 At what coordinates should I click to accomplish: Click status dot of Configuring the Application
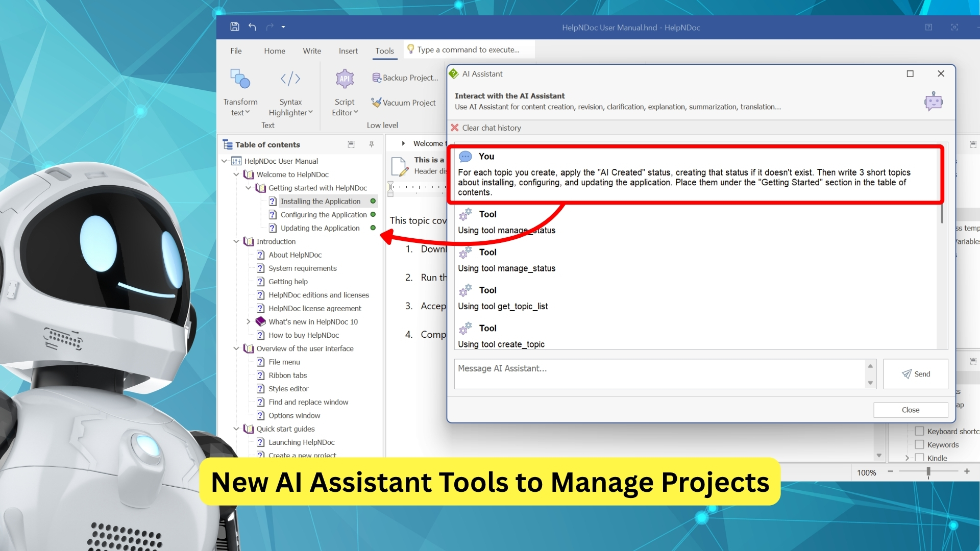(x=373, y=214)
